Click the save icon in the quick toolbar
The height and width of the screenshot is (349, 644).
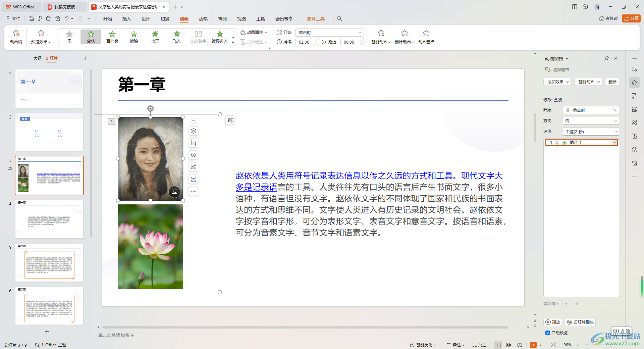click(31, 18)
